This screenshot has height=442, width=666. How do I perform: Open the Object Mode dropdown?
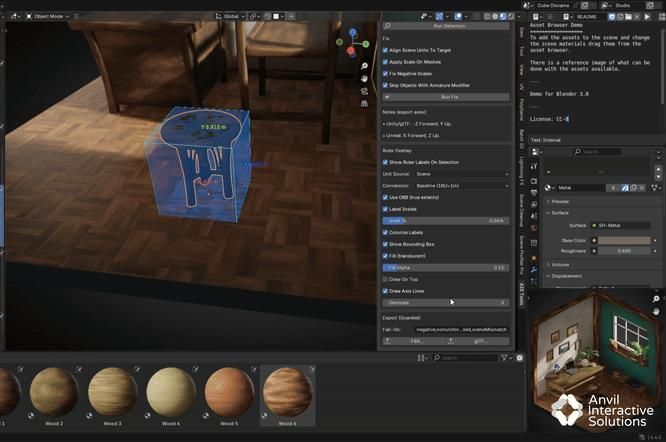[48, 17]
